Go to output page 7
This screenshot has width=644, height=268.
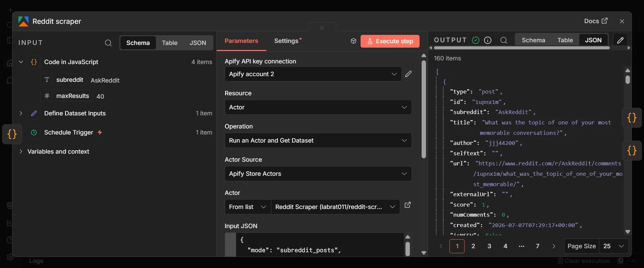click(x=538, y=246)
